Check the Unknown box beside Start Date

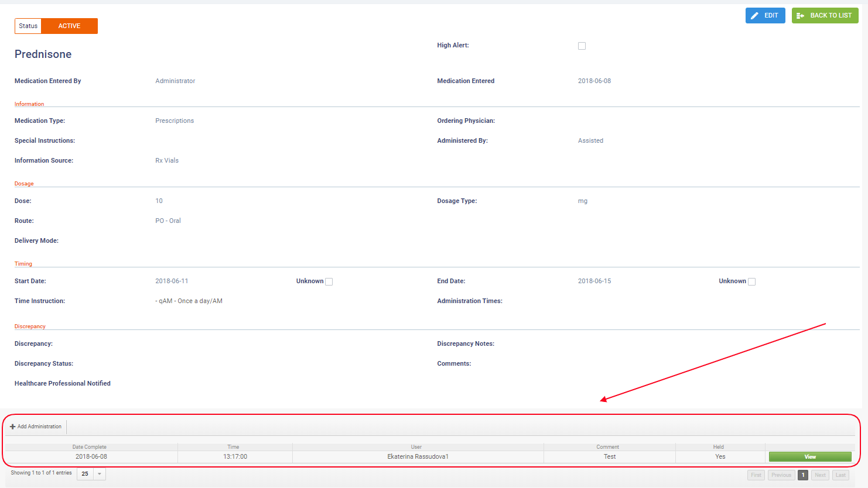(329, 281)
